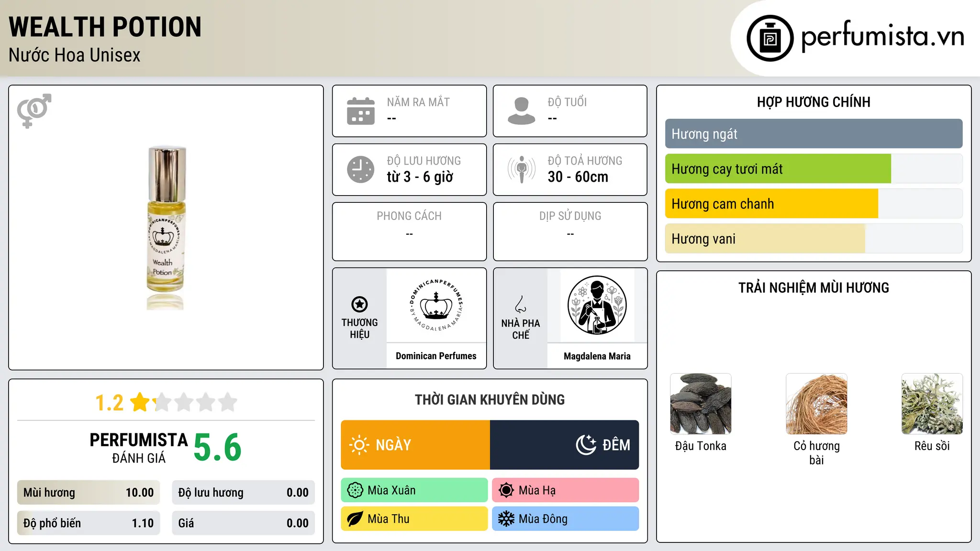The image size is (980, 551).
Task: Click the từ 3 - 6 giờ longevity value
Action: pyautogui.click(x=420, y=177)
